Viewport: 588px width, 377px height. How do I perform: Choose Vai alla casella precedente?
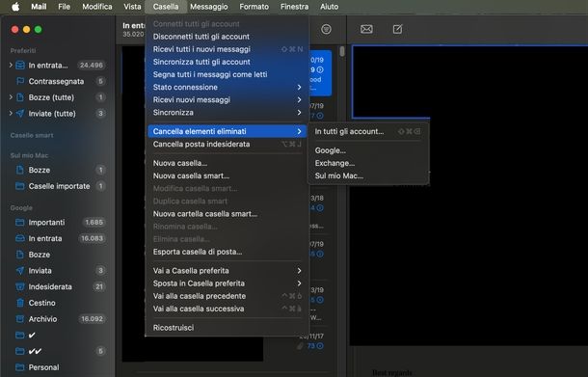227,296
